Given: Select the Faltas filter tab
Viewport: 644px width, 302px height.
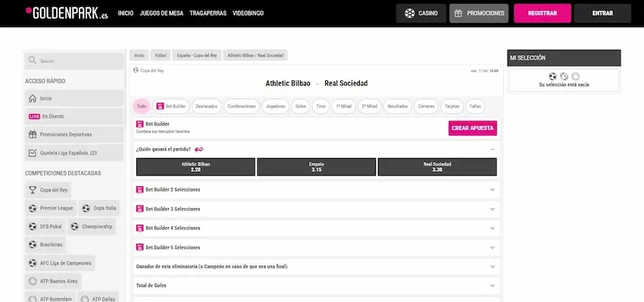Looking at the screenshot, I should pyautogui.click(x=475, y=106).
